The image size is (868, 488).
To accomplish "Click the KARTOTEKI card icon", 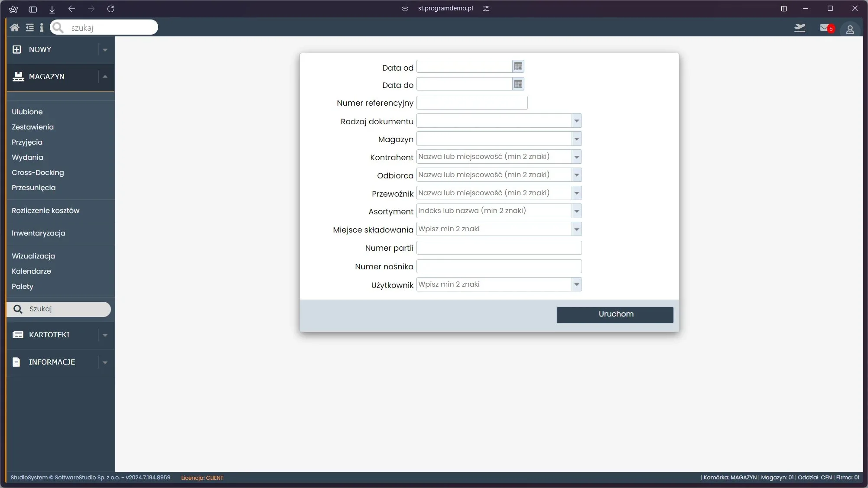I will tap(18, 335).
